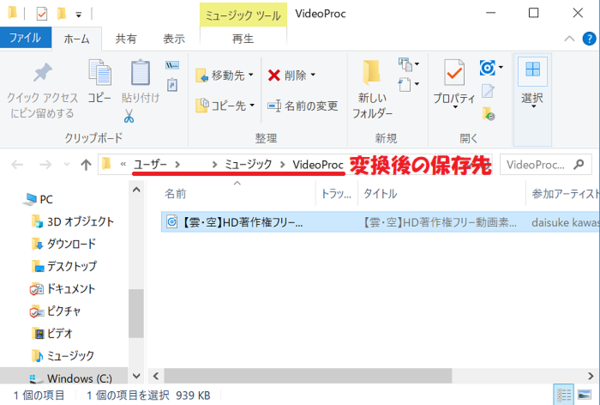Click the ユーザー breadcrumb
This screenshot has width=600, height=405.
pos(150,165)
